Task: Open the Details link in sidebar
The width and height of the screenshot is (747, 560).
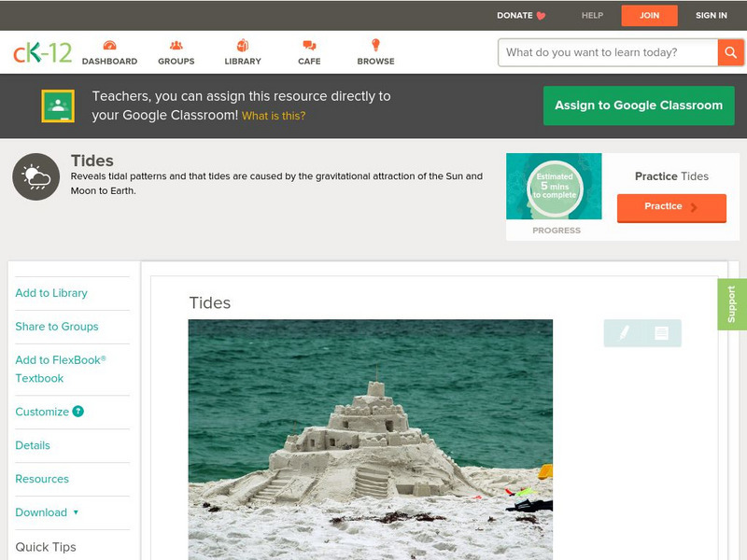Action: (x=33, y=445)
